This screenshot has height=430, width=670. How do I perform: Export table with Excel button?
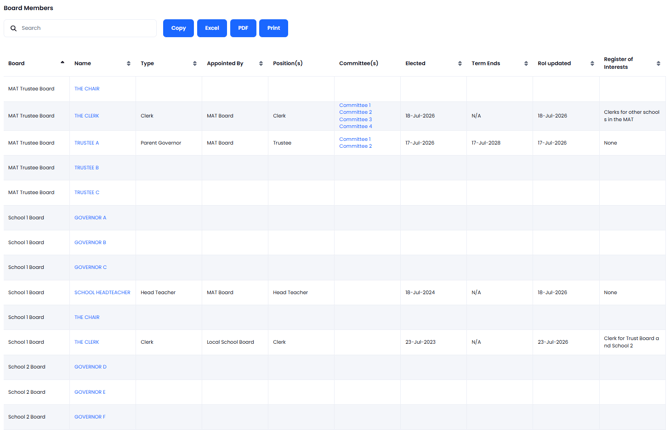[212, 28]
